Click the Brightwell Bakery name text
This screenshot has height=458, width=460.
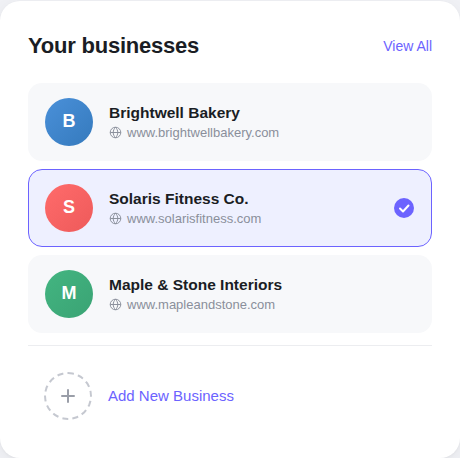(x=174, y=113)
